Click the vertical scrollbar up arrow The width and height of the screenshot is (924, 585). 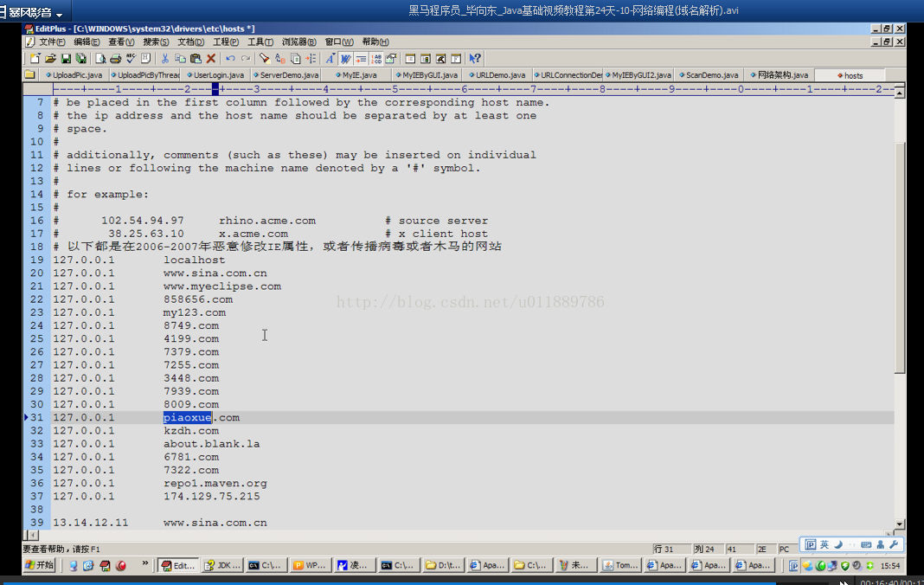click(899, 93)
